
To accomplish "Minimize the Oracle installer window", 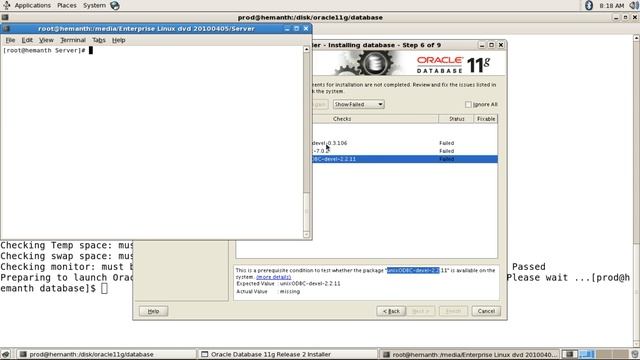I will coord(482,45).
